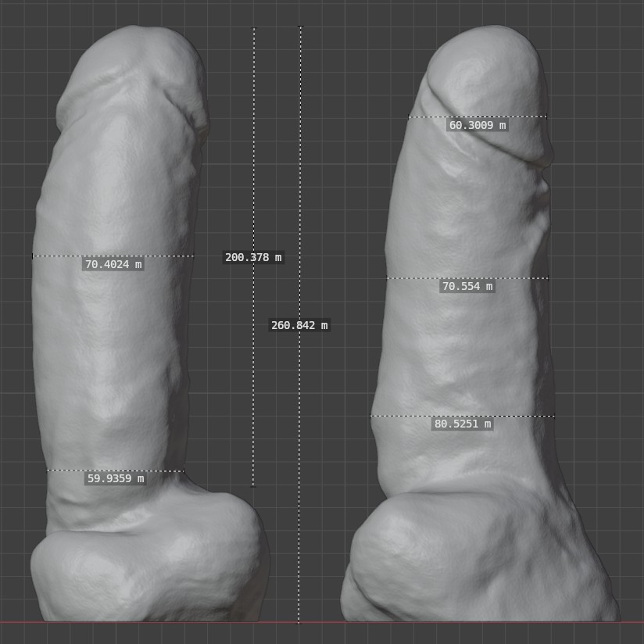This screenshot has width=644, height=644.
Task: Select the 70.554 m measurement label
Action: [x=467, y=287]
